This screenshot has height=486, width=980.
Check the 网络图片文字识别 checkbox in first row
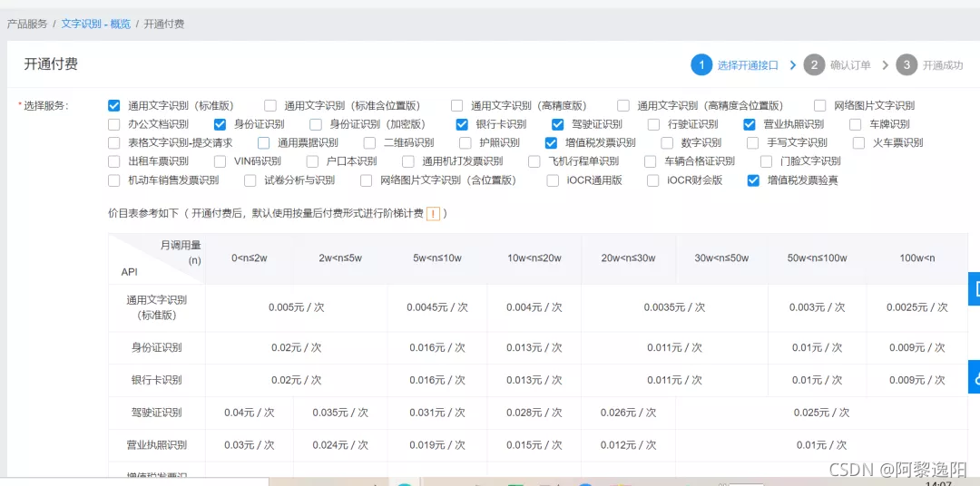[x=820, y=105]
